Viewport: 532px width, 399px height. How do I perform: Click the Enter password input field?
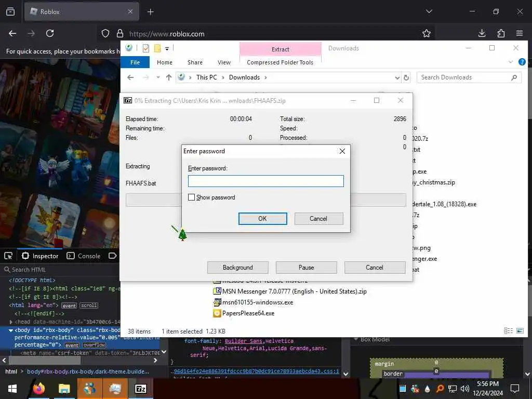[265, 181]
